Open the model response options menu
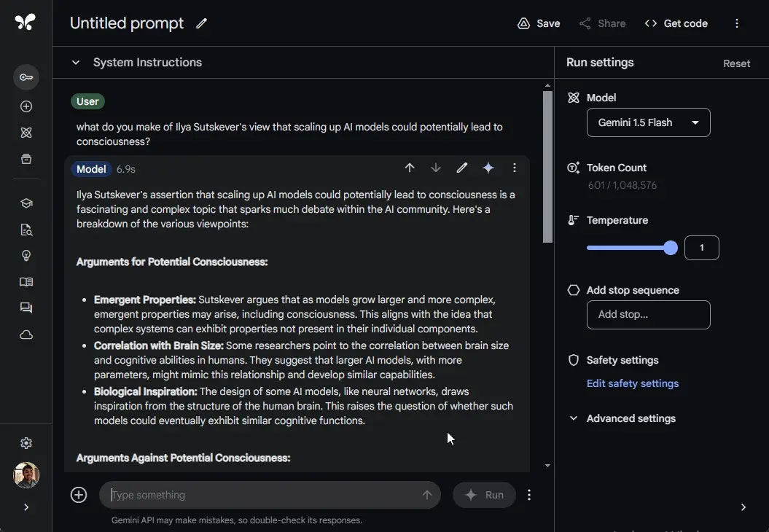The image size is (769, 532). point(515,168)
